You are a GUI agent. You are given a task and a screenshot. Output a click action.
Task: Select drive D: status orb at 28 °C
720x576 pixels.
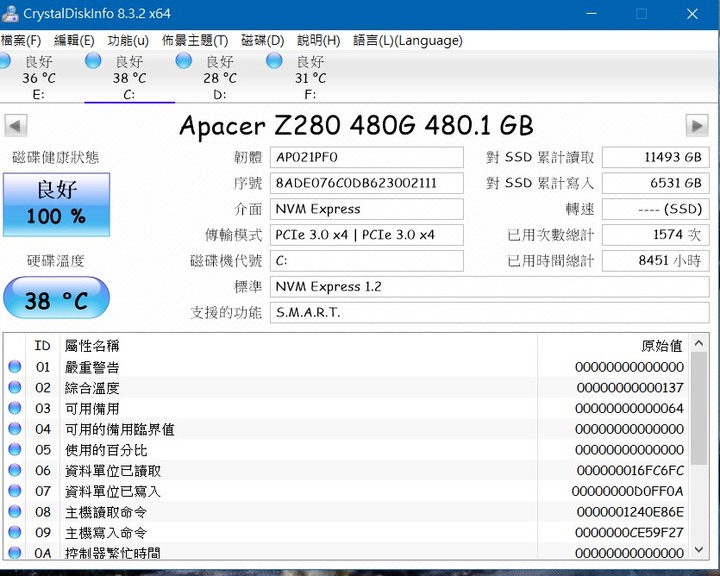(x=185, y=62)
